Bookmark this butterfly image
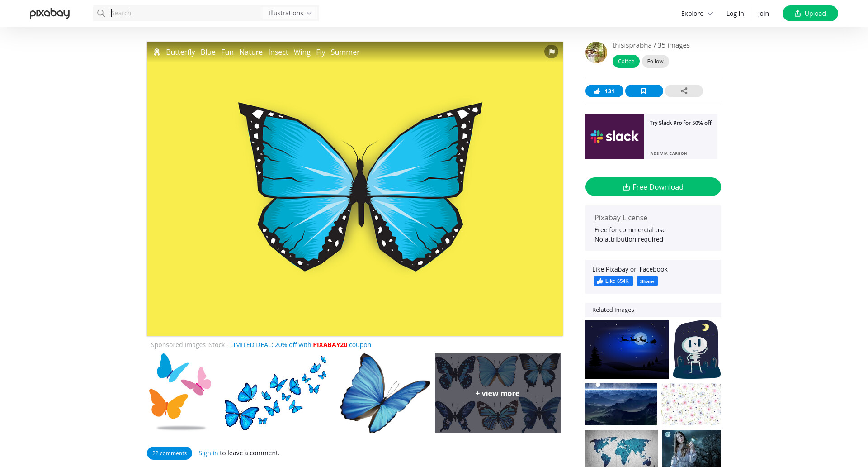Image resolution: width=868 pixels, height=467 pixels. [644, 91]
